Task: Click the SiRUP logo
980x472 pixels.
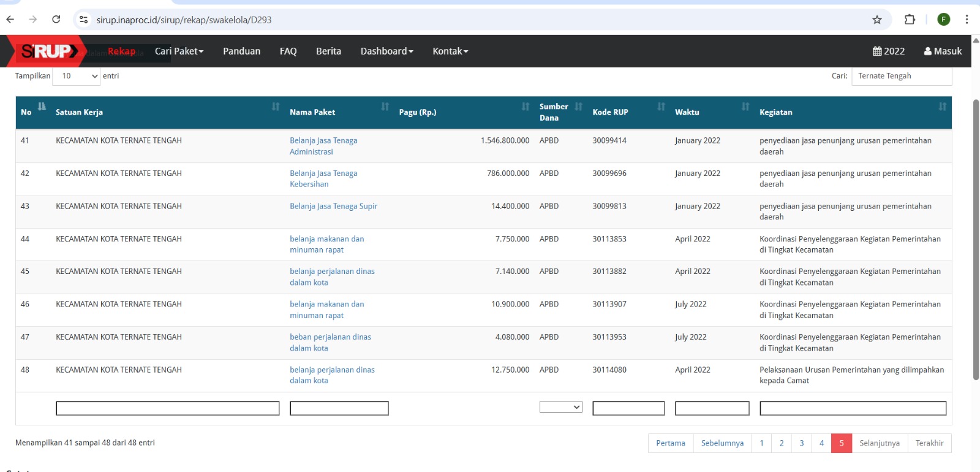Action: point(48,51)
